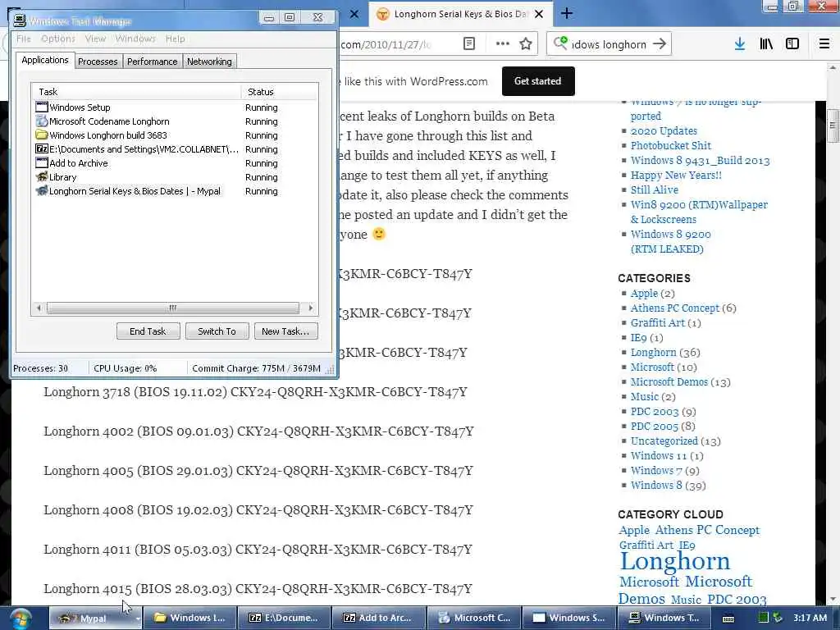Screen dimensions: 840x630
Task: Click the New Task... button
Action: [285, 331]
